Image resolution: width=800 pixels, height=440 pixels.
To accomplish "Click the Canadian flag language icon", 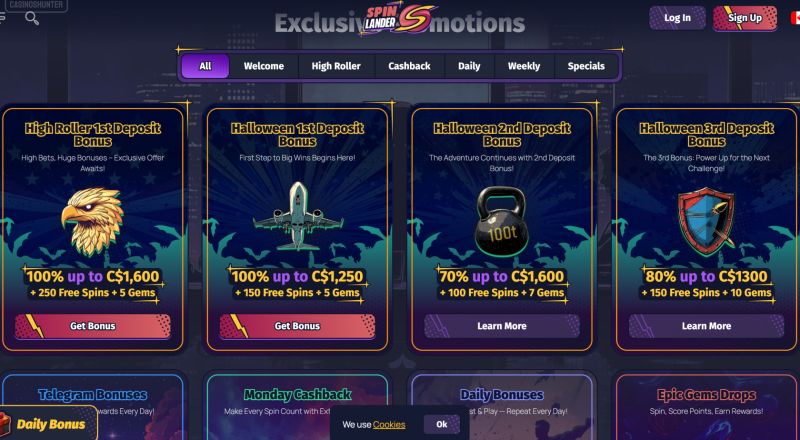I will click(795, 18).
